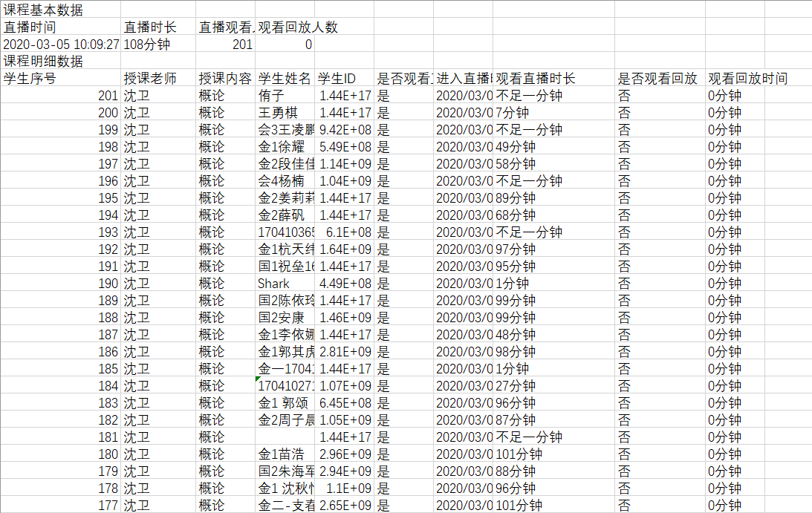Viewport: 812px width, 513px height.
Task: Select the 课程基本数据 title cell
Action: coord(43,10)
